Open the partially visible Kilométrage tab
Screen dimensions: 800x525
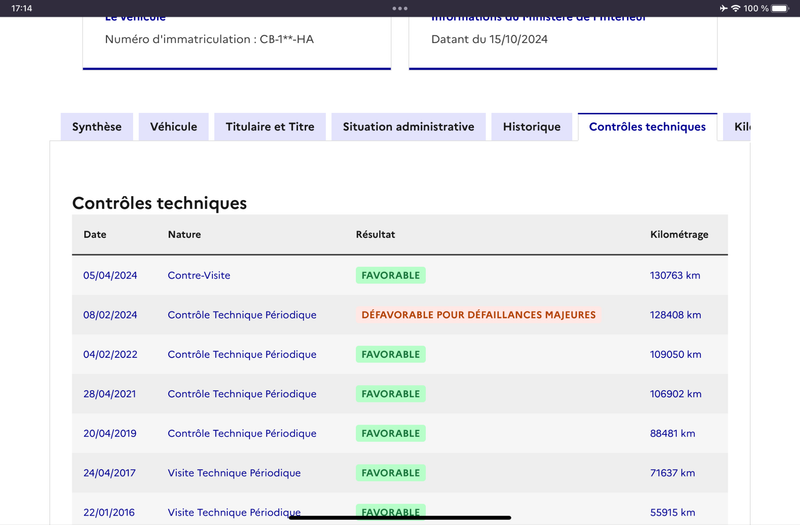pyautogui.click(x=737, y=127)
